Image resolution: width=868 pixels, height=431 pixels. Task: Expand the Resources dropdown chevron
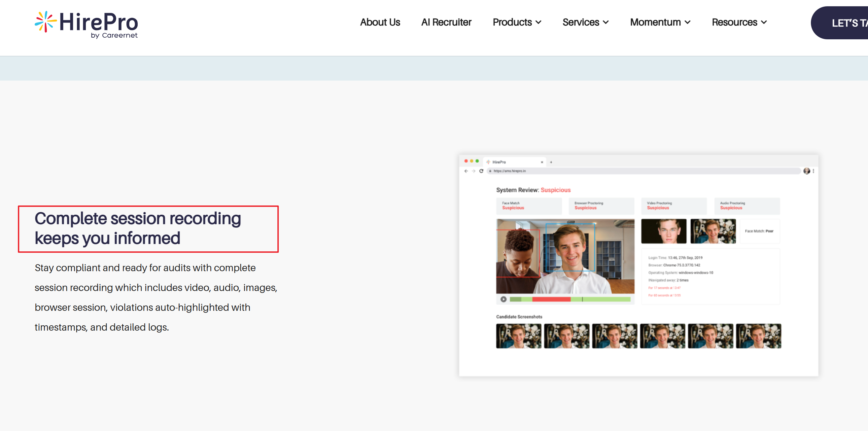(764, 22)
